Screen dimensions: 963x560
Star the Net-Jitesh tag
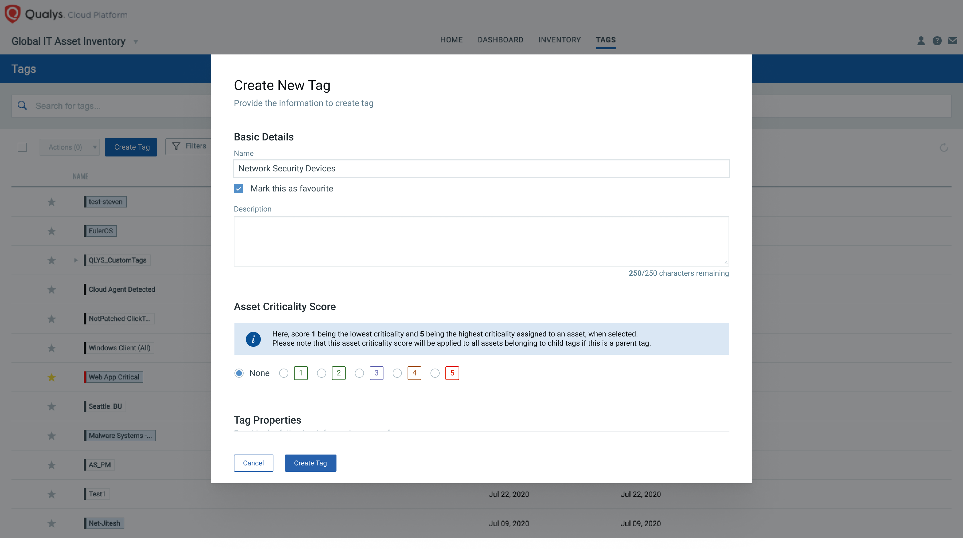click(x=52, y=523)
